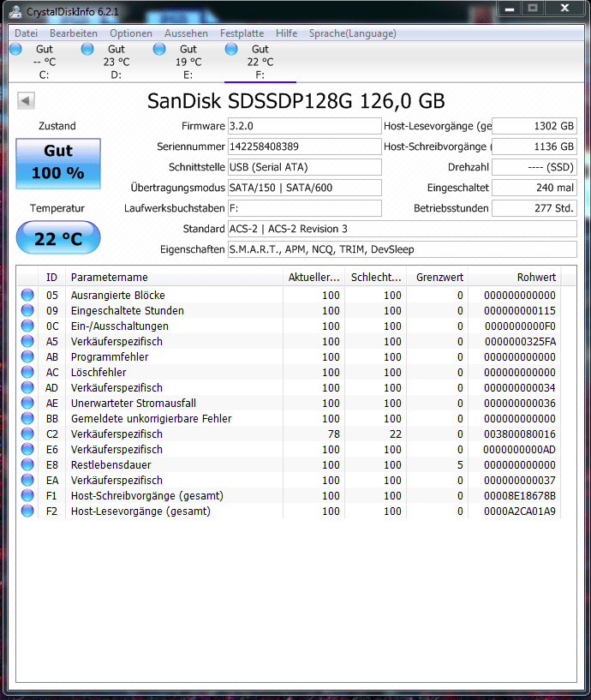
Task: Open the Datei menu
Action: tap(26, 33)
